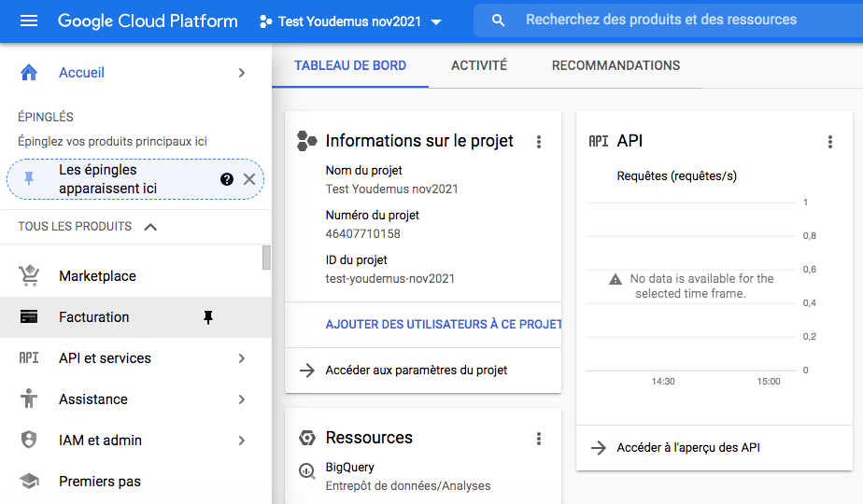Open the API card three-dot menu

[x=830, y=142]
